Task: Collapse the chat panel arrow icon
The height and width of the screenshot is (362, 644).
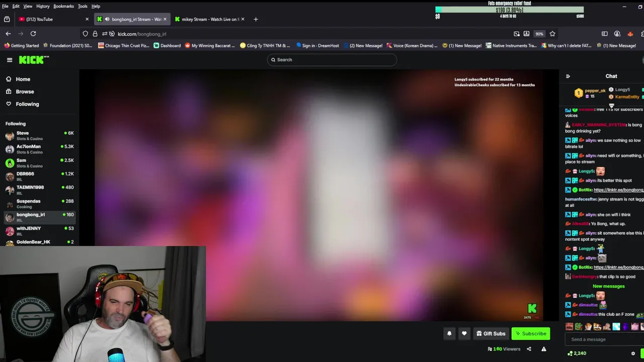Action: pos(568,76)
